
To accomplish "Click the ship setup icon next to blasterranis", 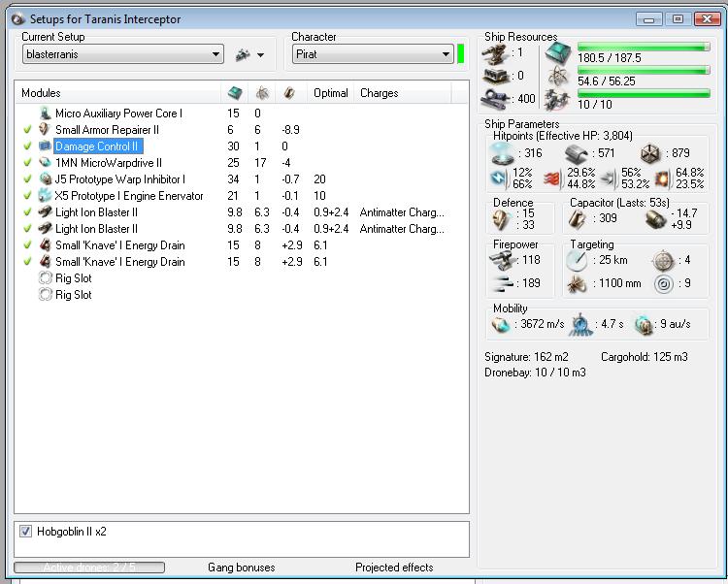I will 243,54.
